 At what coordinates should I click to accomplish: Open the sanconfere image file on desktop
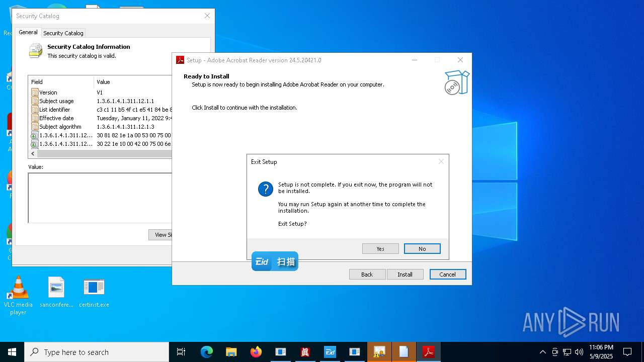pos(56,292)
